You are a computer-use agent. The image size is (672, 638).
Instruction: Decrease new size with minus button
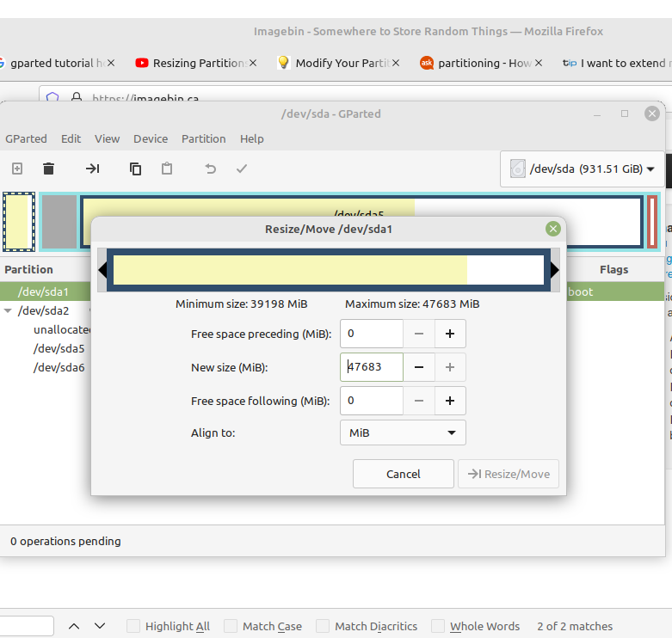coord(419,367)
